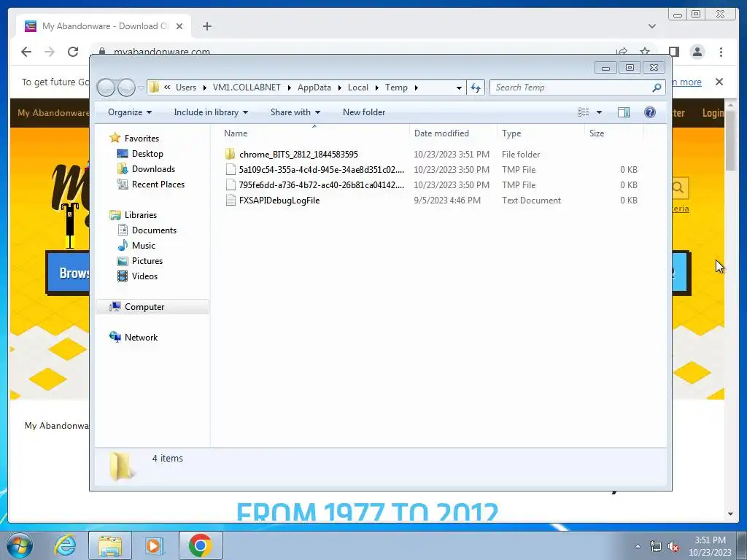
Task: Toggle Chrome side panel icon
Action: pyautogui.click(x=673, y=52)
